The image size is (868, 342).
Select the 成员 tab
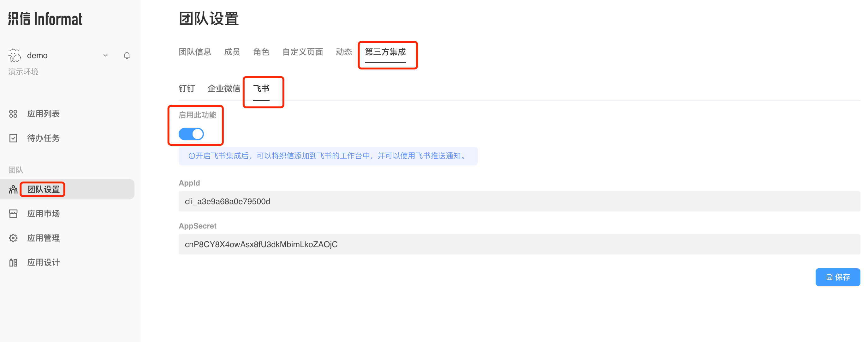point(232,52)
